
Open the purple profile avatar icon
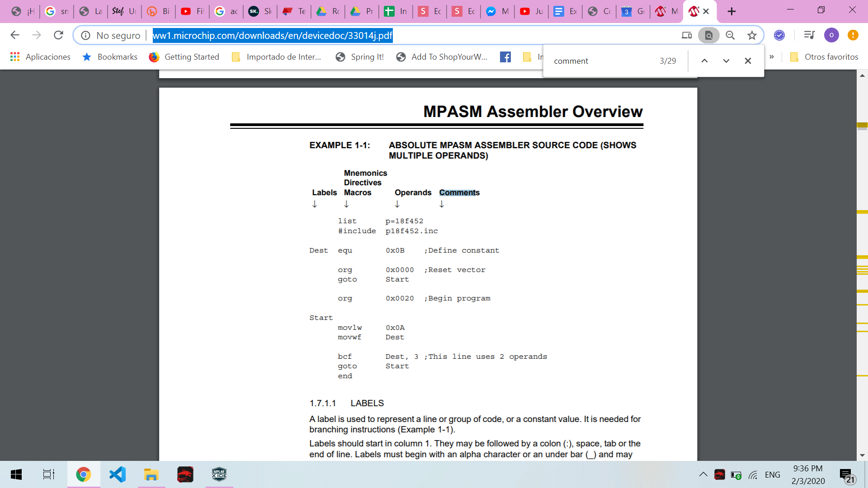click(x=831, y=35)
